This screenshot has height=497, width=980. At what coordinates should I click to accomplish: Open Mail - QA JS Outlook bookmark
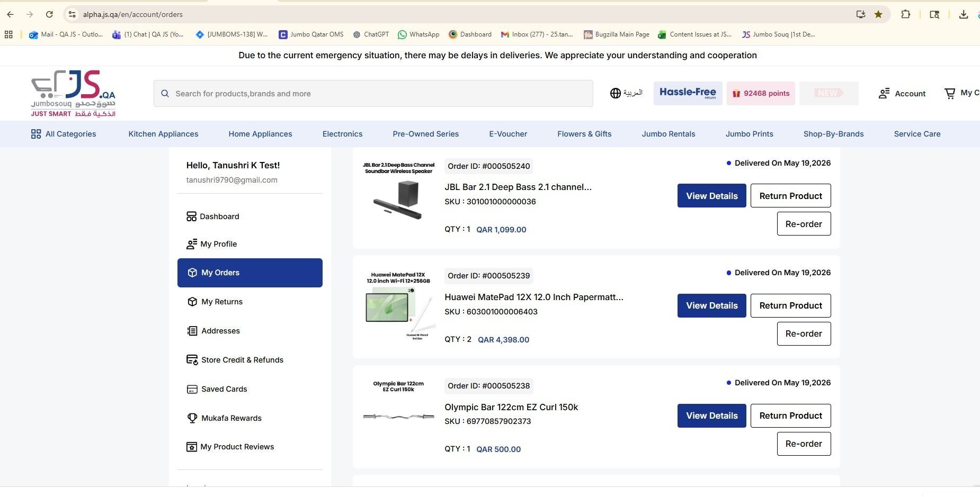pyautogui.click(x=66, y=34)
